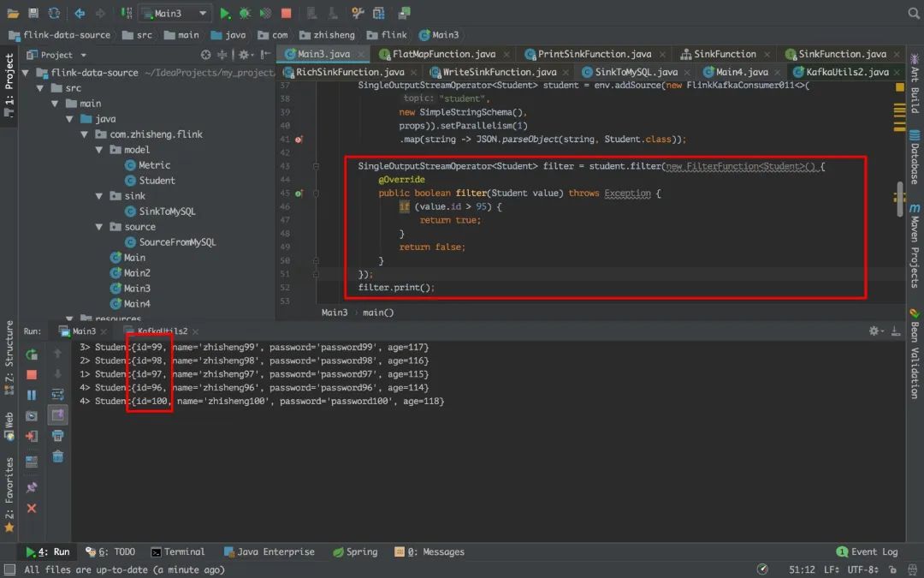Open the Student class in project tree
The width and height of the screenshot is (924, 578).
tap(157, 181)
